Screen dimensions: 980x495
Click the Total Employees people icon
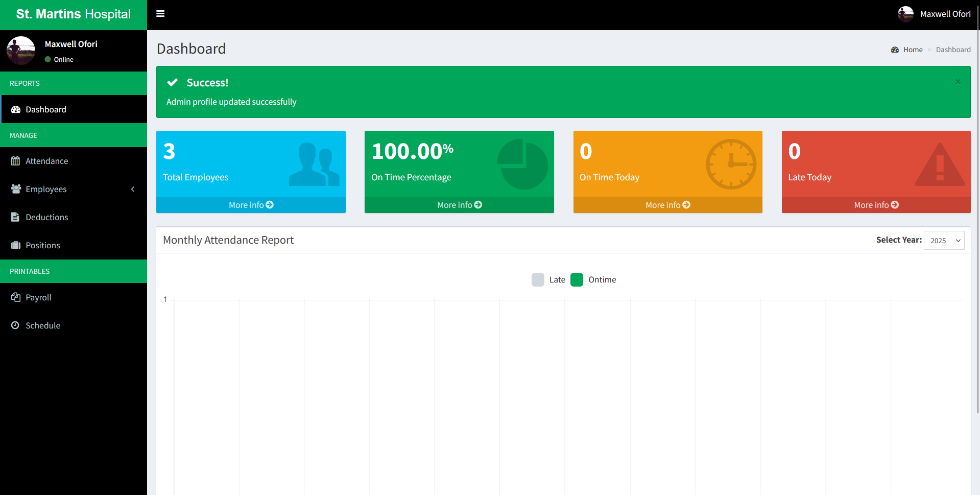click(x=314, y=164)
